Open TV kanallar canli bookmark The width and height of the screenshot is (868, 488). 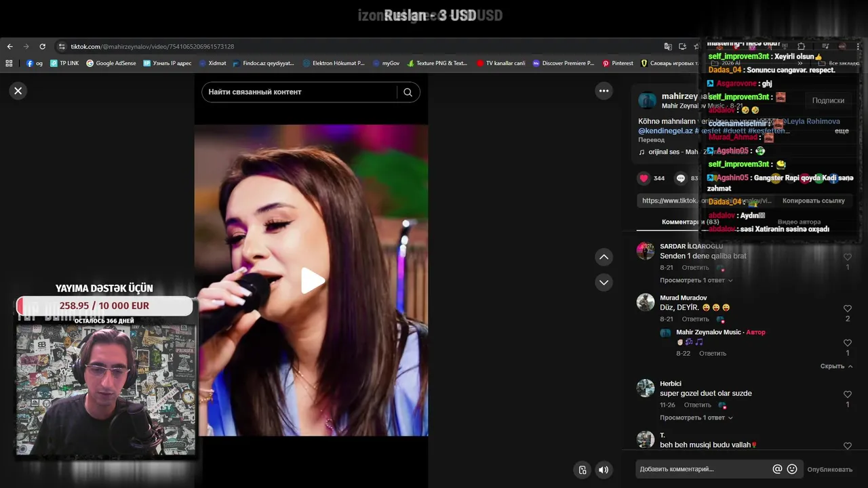(501, 63)
